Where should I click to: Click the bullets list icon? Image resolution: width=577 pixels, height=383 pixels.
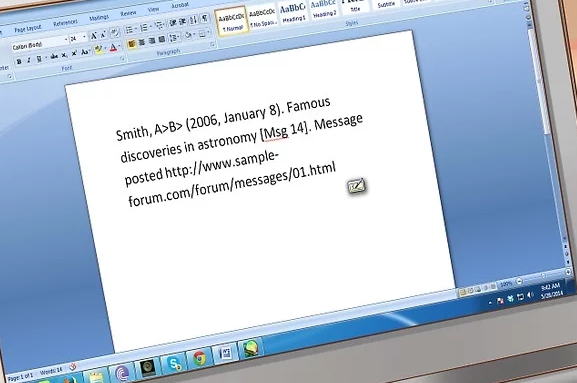pyautogui.click(x=129, y=31)
